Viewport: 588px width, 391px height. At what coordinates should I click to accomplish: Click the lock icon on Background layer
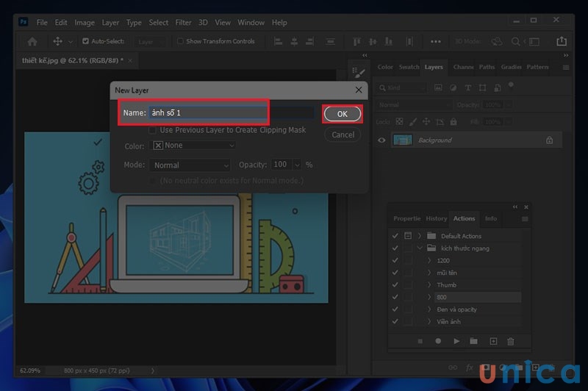(x=549, y=140)
